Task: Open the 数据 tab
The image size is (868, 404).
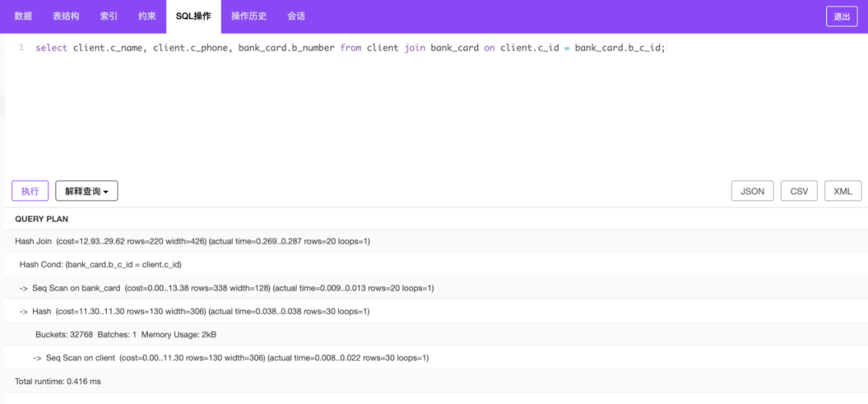Action: (x=23, y=17)
